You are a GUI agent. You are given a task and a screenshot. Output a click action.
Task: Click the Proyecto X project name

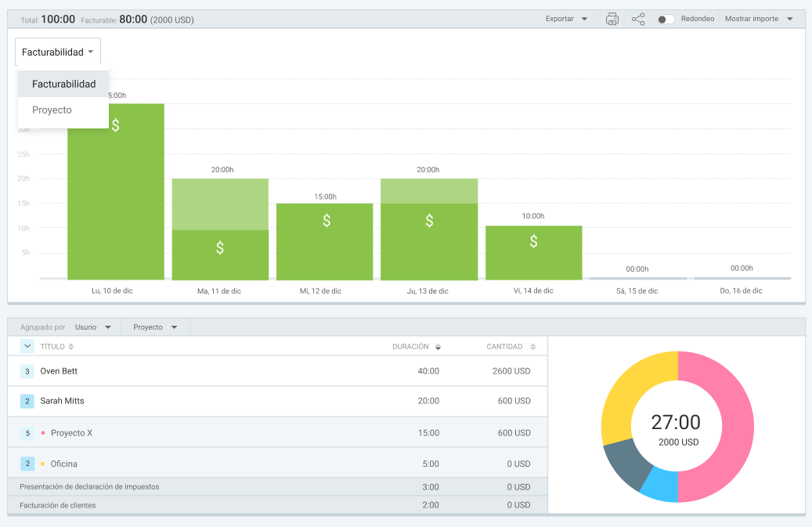click(71, 433)
